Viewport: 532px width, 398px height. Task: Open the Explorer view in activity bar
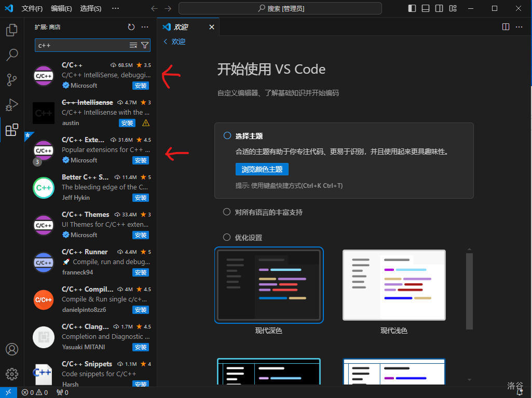pos(12,30)
